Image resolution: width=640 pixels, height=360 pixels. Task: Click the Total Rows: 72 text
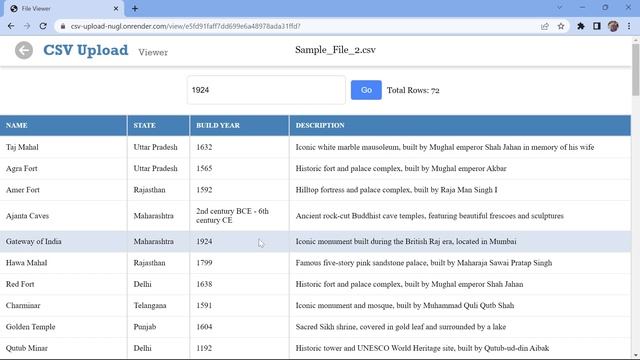coord(413,90)
